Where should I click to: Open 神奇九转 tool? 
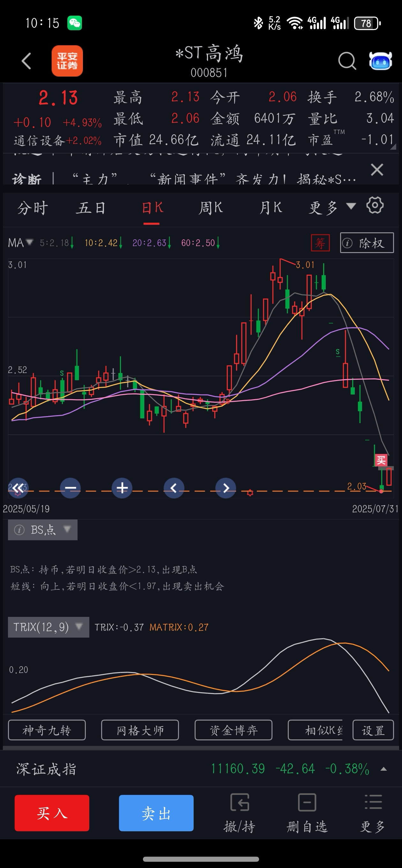pyautogui.click(x=47, y=730)
